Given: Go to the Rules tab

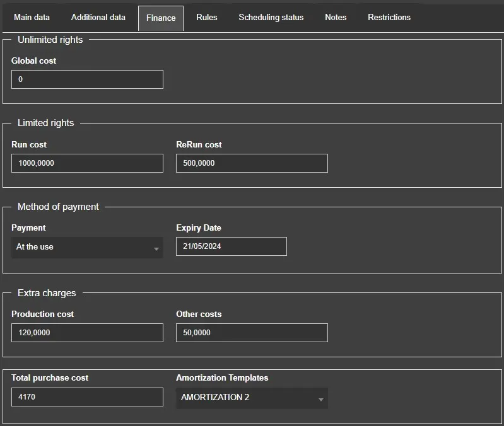Looking at the screenshot, I should pyautogui.click(x=206, y=18).
